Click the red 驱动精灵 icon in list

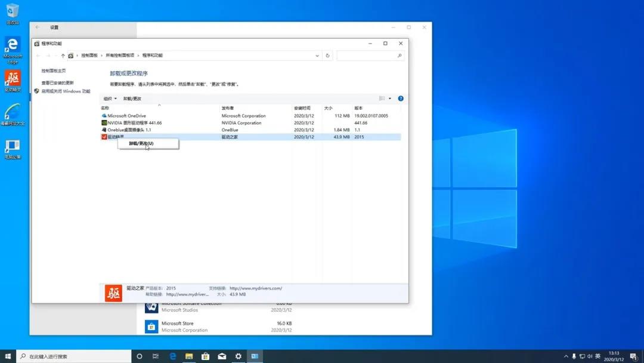(104, 137)
